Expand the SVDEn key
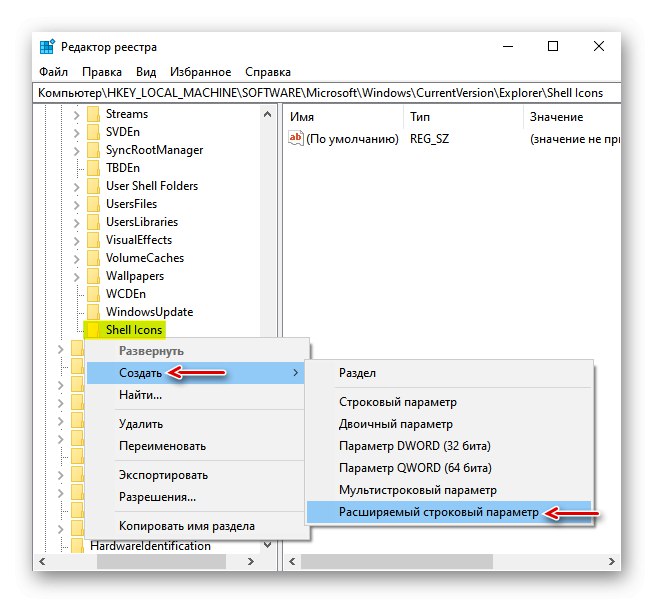 [x=76, y=132]
